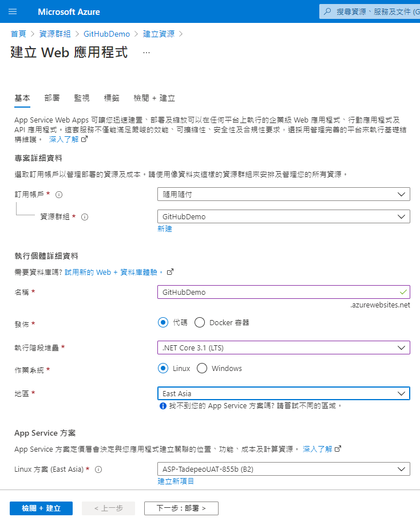The image size is (420, 525).
Task: Click the search magnifier icon
Action: tap(328, 11)
